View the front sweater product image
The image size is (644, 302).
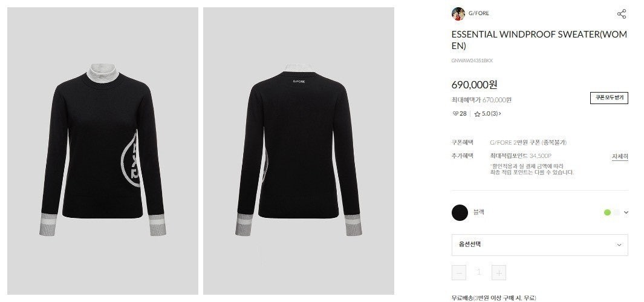[x=103, y=151]
